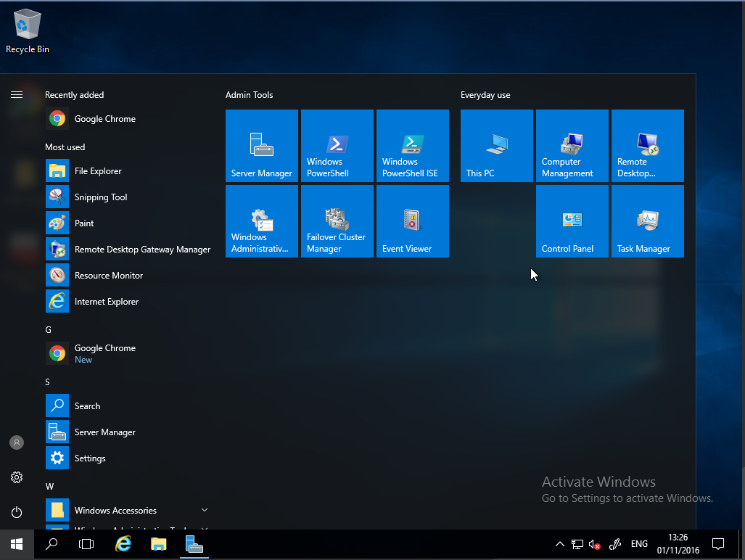Open the Action Center notifications
Screen dimensions: 745x560
[x=718, y=544]
